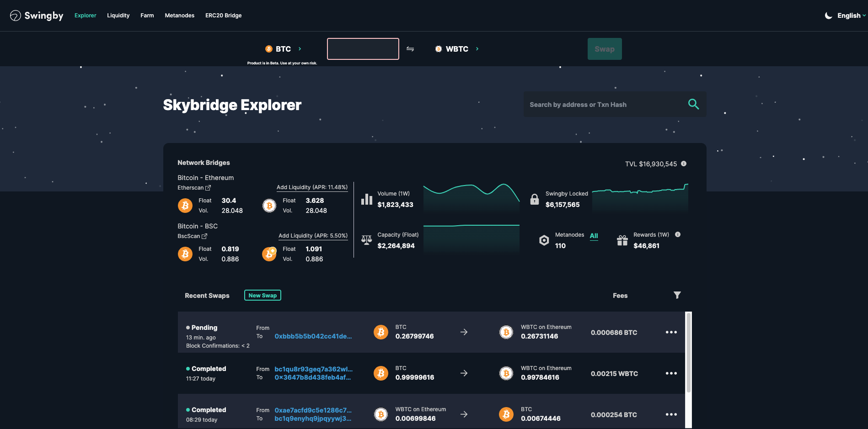
Task: Click Add Liquidity (APR: 11.48%) link
Action: tap(312, 187)
